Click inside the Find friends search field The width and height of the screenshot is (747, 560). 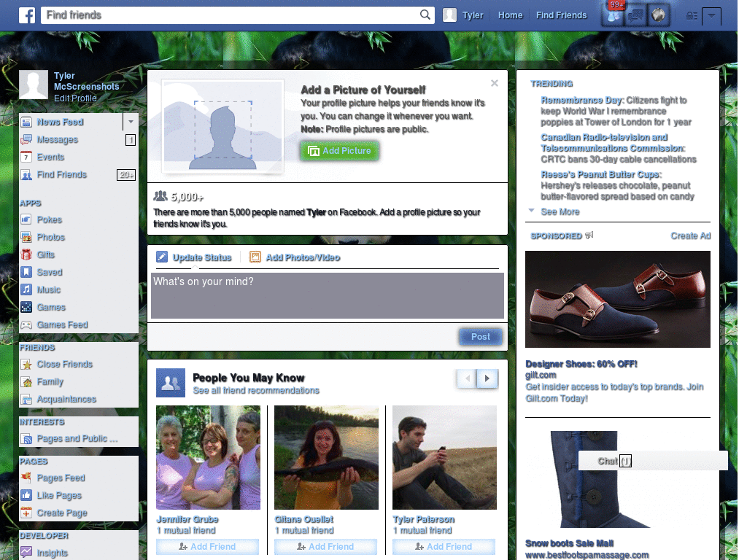(x=237, y=15)
